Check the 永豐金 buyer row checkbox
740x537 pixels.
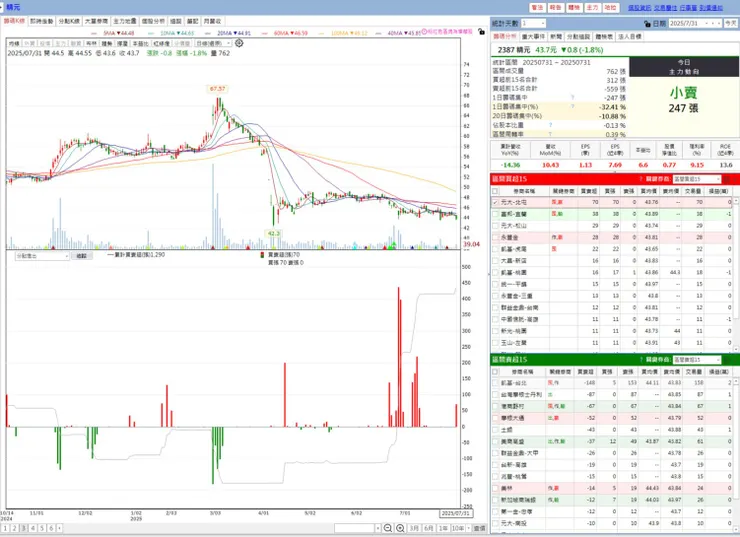click(x=495, y=237)
